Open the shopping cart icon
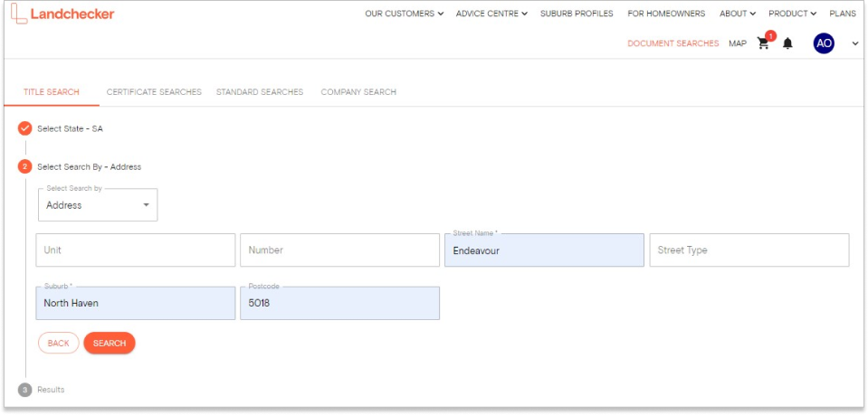 (764, 43)
